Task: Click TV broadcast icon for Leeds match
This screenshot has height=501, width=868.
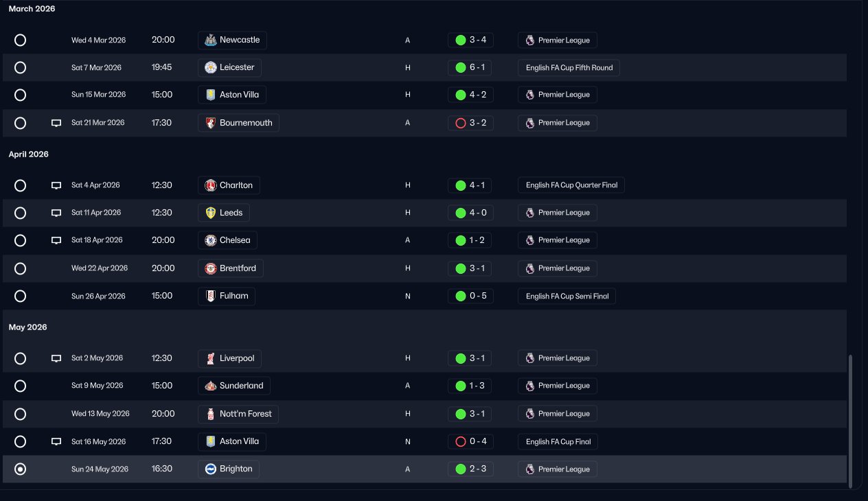Action: 56,213
